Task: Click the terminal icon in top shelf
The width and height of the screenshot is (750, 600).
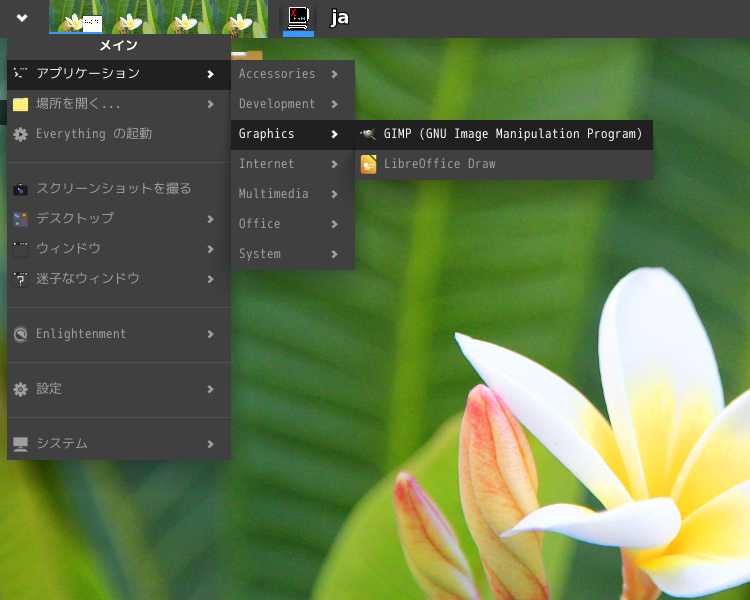Action: [297, 18]
